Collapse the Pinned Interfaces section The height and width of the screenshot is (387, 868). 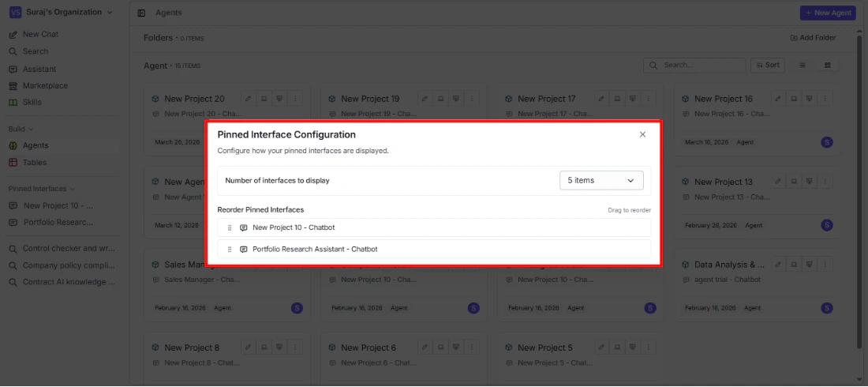42,189
